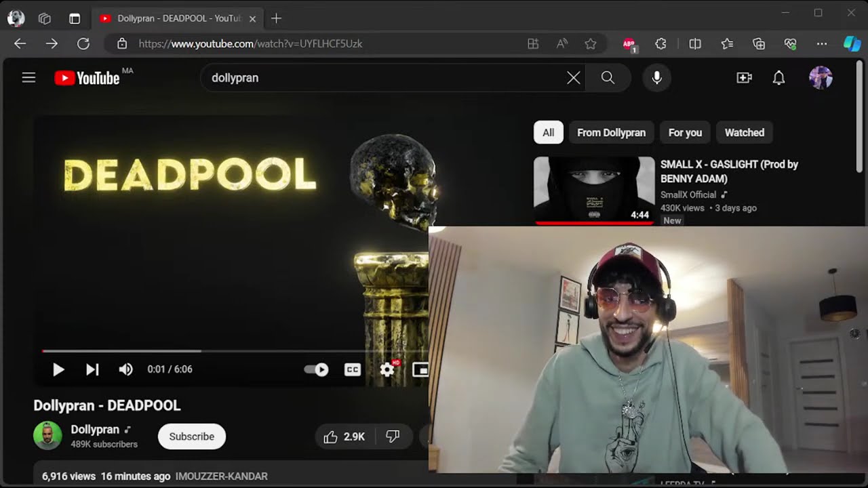Open the ABP adblock extension icon
The height and width of the screenshot is (488, 868).
point(629,44)
